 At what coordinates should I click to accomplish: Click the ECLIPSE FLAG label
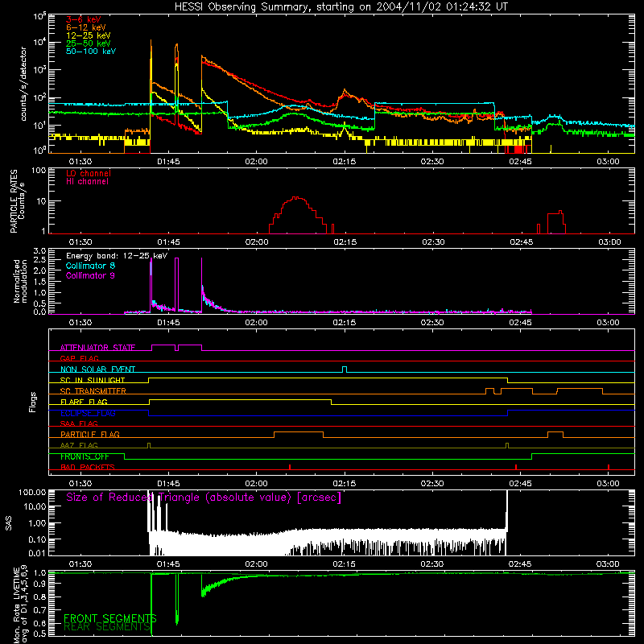point(88,413)
